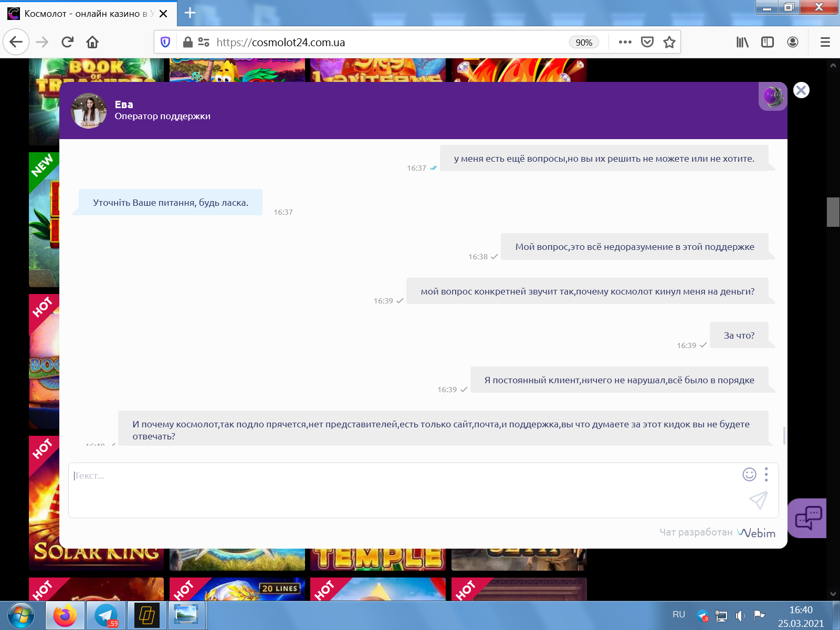The width and height of the screenshot is (840, 630).
Task: Open emoji picker in chat
Action: coord(749,475)
